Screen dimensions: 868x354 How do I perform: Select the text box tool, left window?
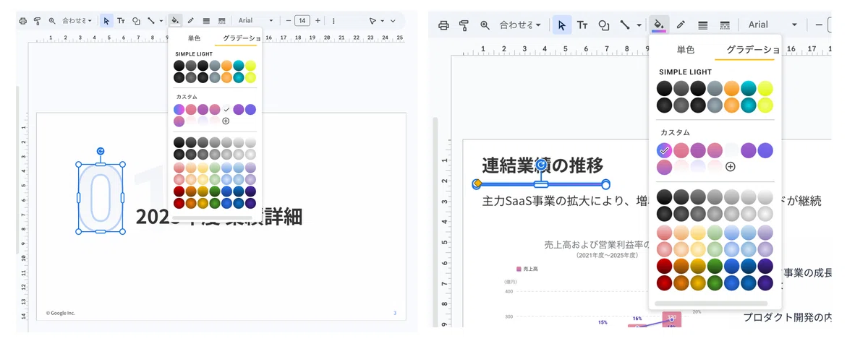(x=121, y=21)
